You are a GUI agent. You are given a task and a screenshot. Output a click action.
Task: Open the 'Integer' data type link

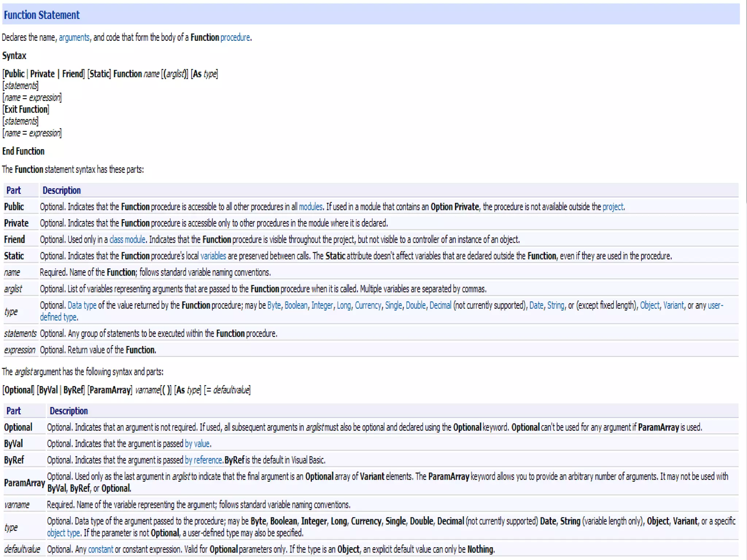tap(322, 305)
